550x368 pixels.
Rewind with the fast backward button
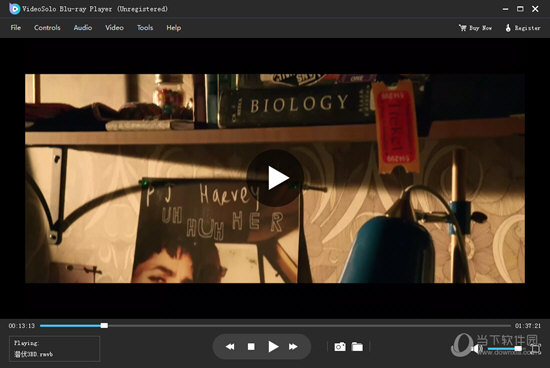coord(230,347)
